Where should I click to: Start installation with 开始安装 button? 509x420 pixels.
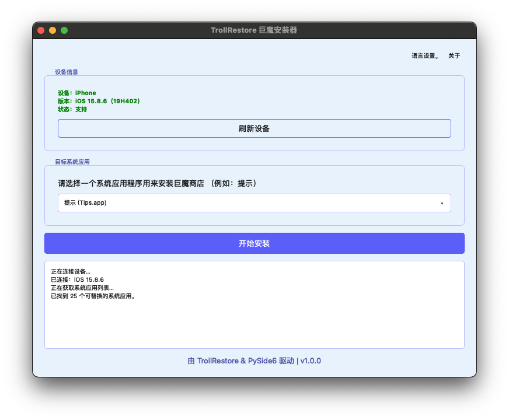[254, 243]
